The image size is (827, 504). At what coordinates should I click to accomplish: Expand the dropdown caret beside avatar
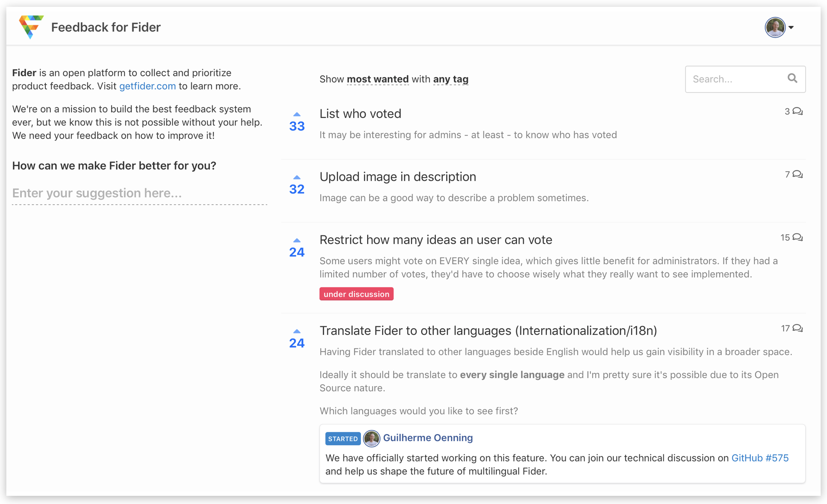(791, 28)
